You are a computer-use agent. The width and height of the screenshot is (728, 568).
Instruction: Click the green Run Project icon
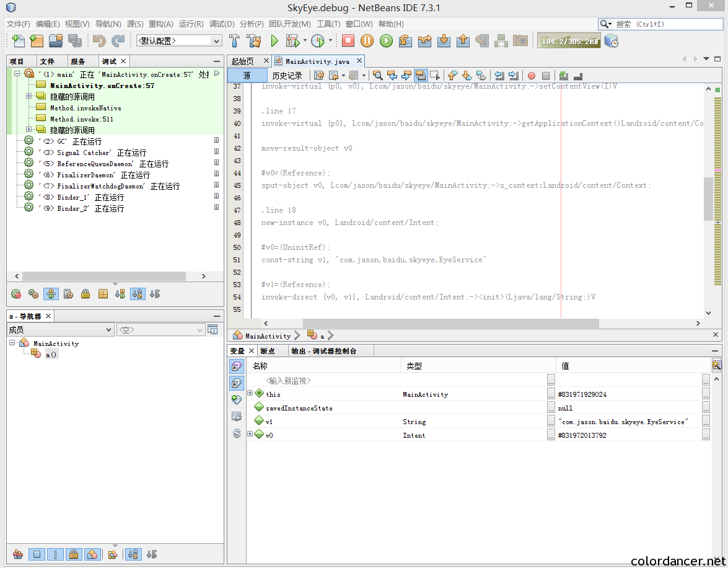[274, 41]
